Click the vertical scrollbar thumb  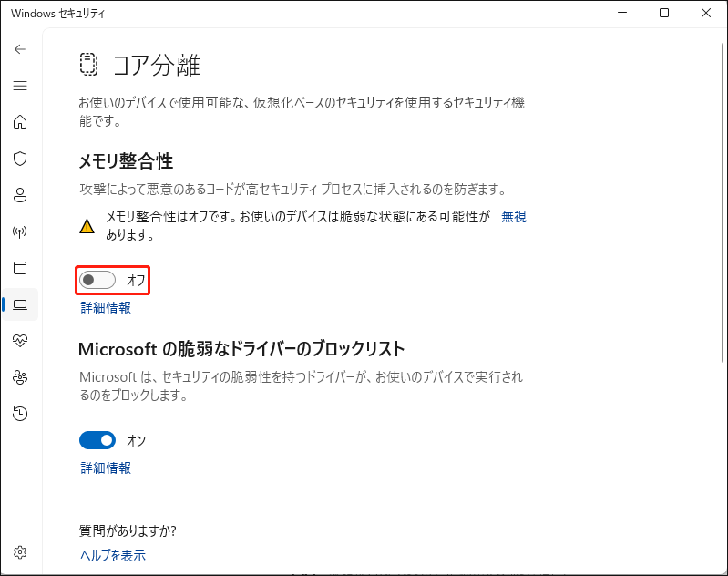pos(723,202)
